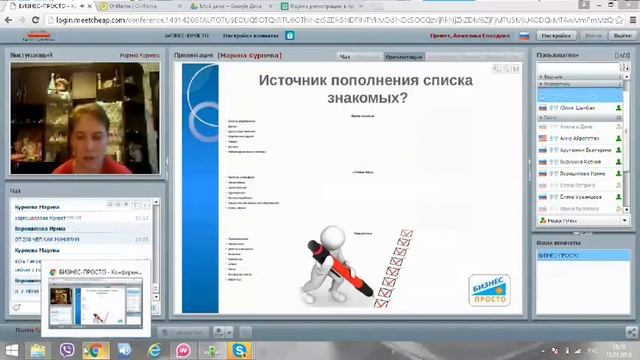Image resolution: width=640 pixels, height=360 pixels.
Task: Collapse the Гости user group
Action: pos(580,118)
